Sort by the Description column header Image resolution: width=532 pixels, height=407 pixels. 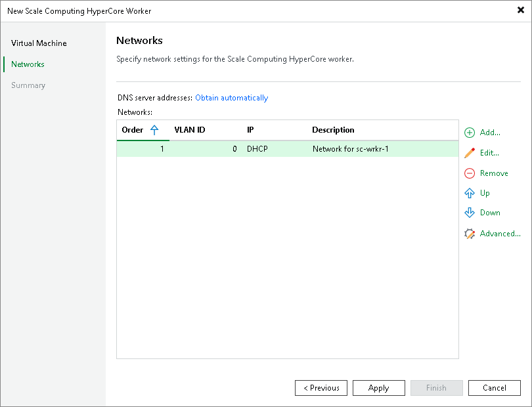[333, 130]
